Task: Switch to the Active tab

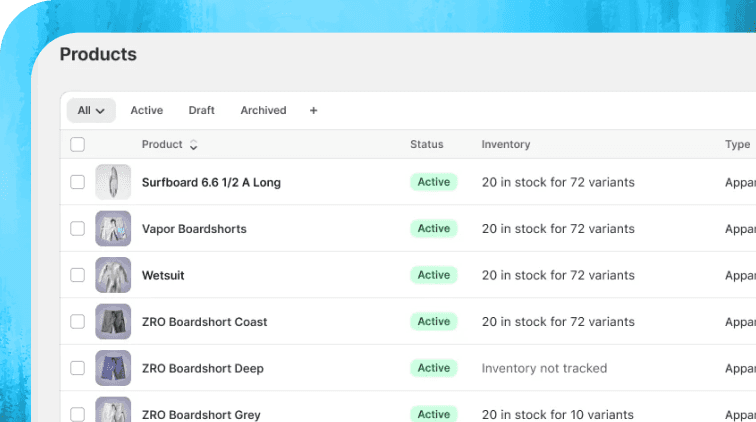Action: point(146,111)
